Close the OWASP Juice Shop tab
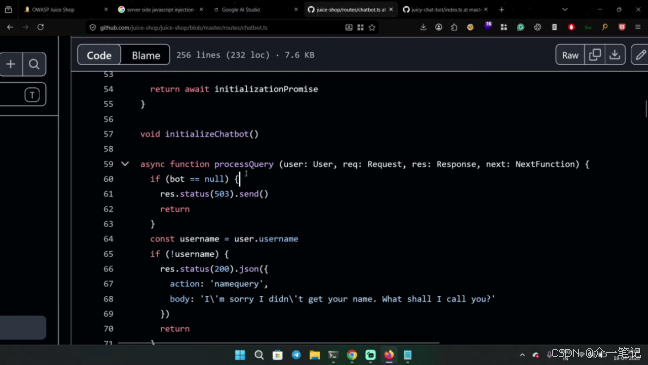Screen dimensions: 648x365 tap(106, 10)
